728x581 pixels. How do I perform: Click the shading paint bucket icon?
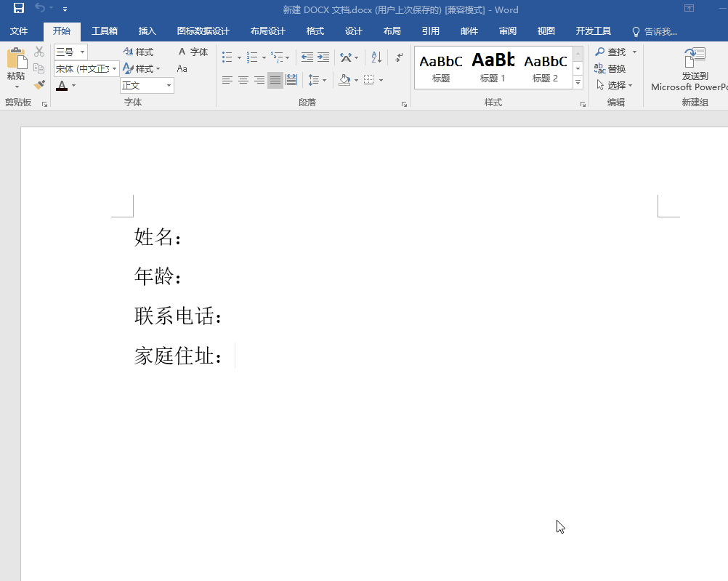[x=343, y=79]
